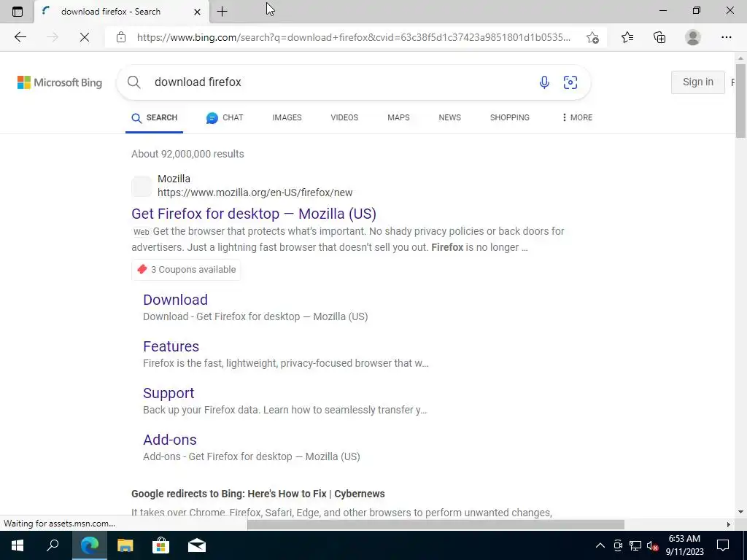Click the Mozilla site favicon

(x=142, y=186)
